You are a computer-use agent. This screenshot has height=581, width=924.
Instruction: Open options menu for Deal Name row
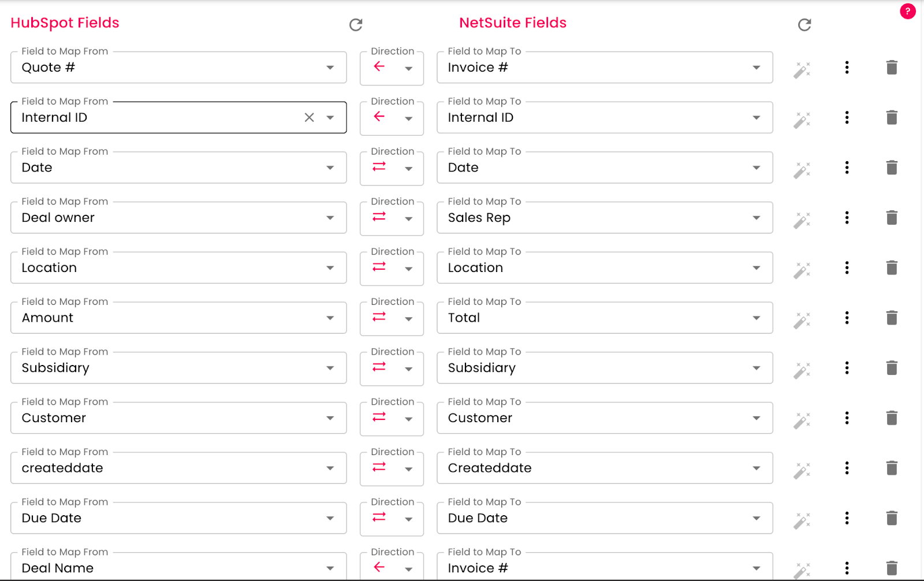pos(847,568)
